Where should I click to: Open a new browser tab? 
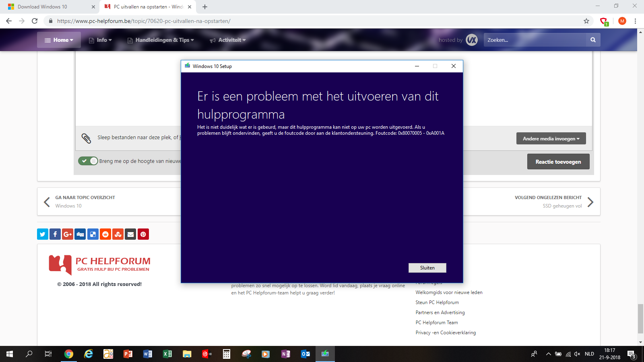pos(205,7)
